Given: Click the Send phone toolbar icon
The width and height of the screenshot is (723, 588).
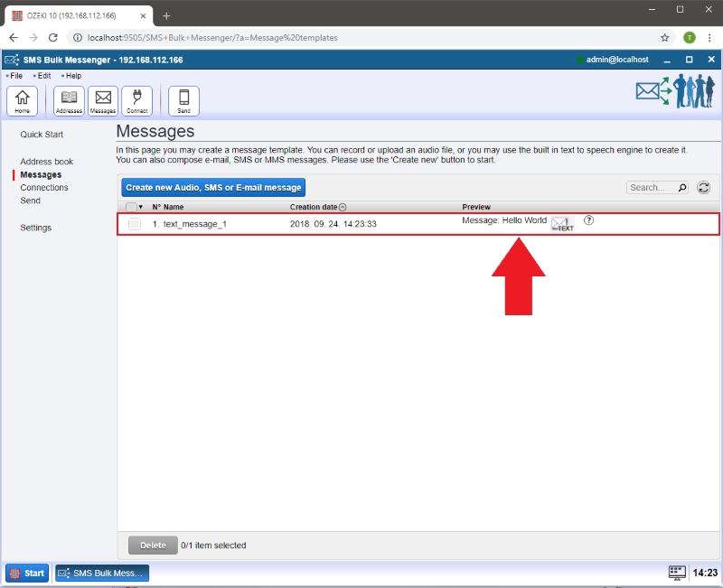Looking at the screenshot, I should pos(183,100).
